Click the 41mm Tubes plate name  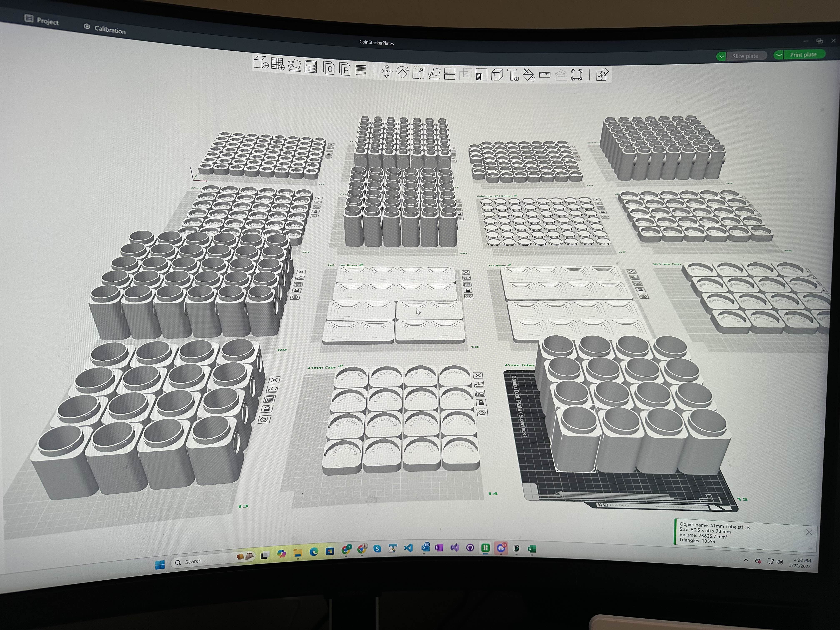(x=519, y=365)
